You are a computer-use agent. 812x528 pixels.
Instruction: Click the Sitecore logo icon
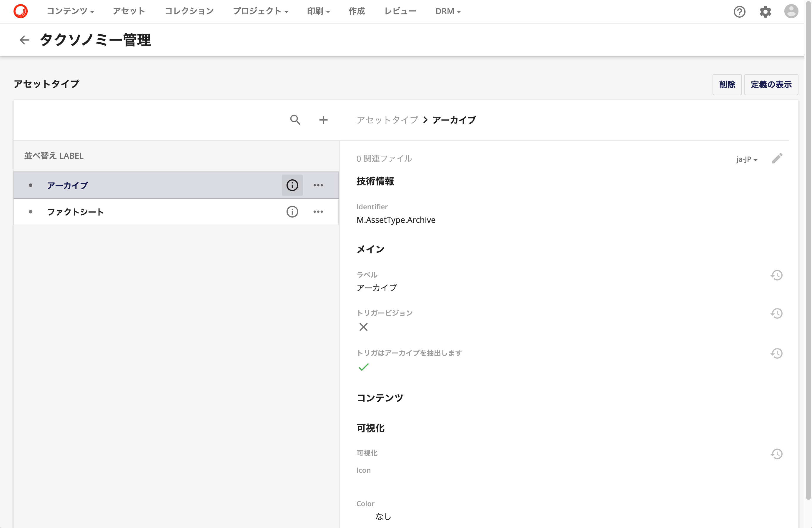coord(21,11)
